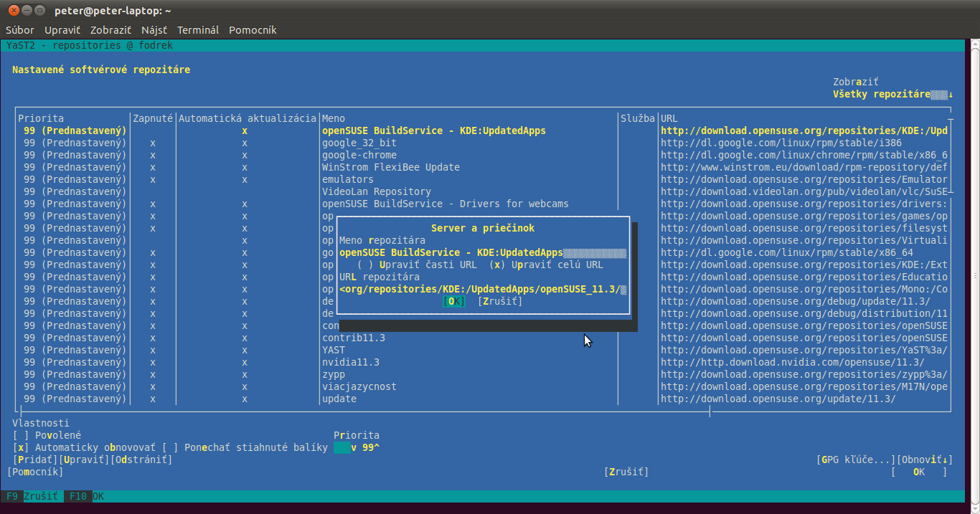Focus the 'URL repozitára' input field
The height and width of the screenshot is (514, 980).
483,290
